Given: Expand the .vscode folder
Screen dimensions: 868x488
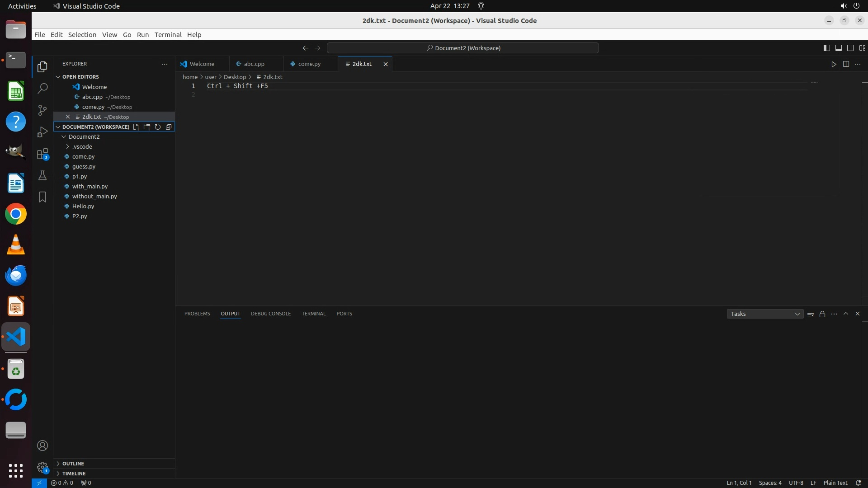Looking at the screenshot, I should pyautogui.click(x=82, y=146).
